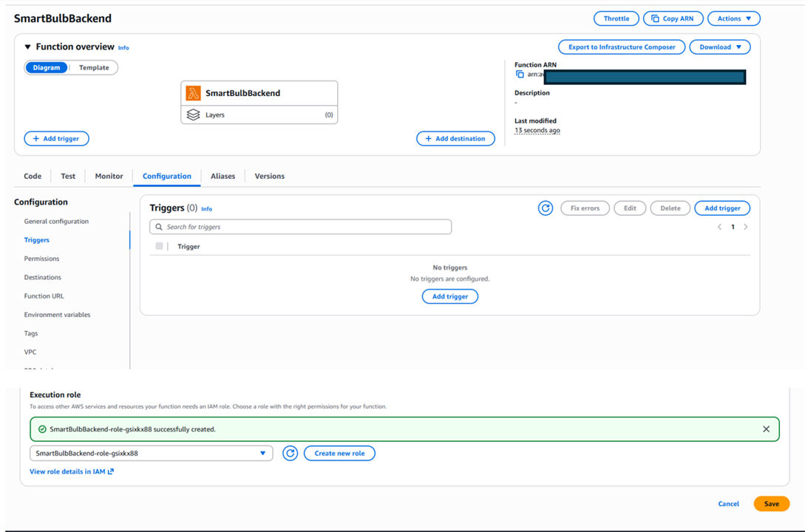Switch overview to Diagram view
The height and width of the screenshot is (532, 805).
[x=47, y=68]
